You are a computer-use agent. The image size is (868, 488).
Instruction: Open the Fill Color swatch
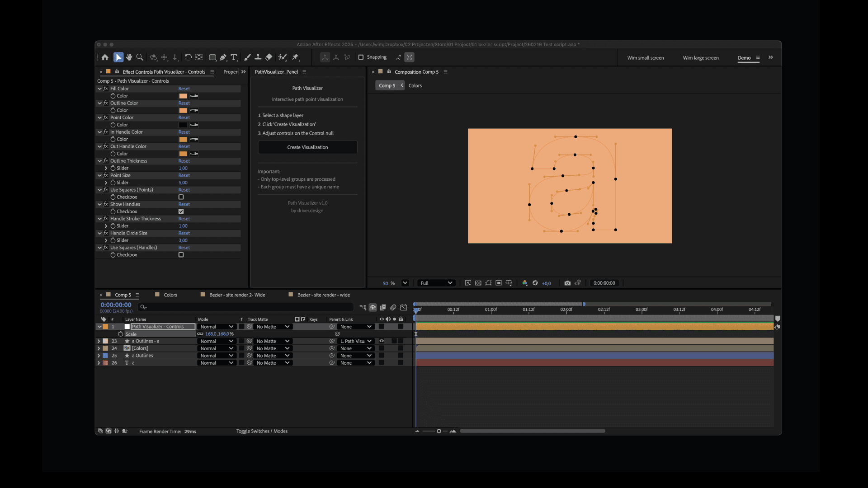coord(183,96)
